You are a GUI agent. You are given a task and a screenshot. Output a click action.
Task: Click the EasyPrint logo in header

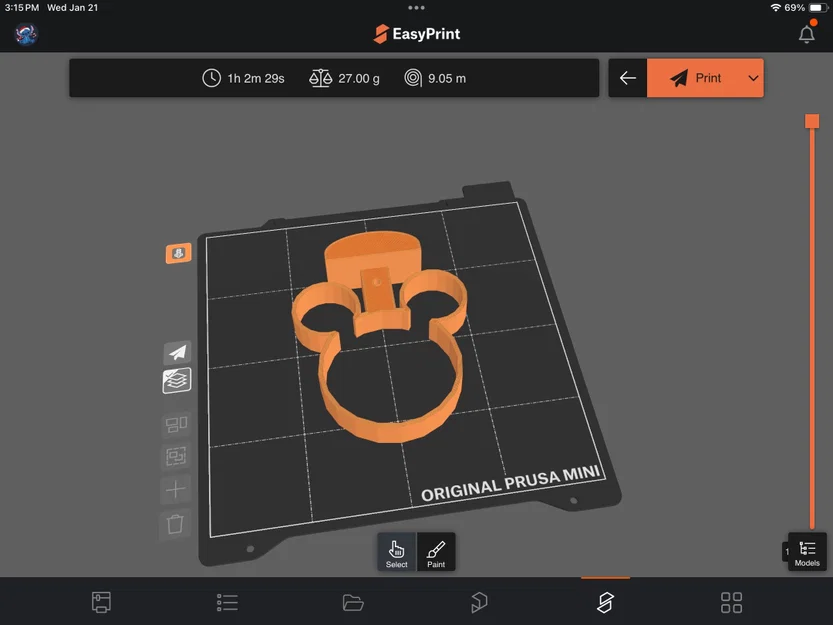416,34
